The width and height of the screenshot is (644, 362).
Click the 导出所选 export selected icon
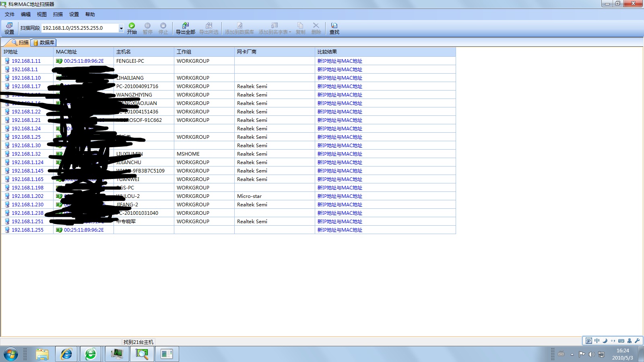pyautogui.click(x=208, y=28)
